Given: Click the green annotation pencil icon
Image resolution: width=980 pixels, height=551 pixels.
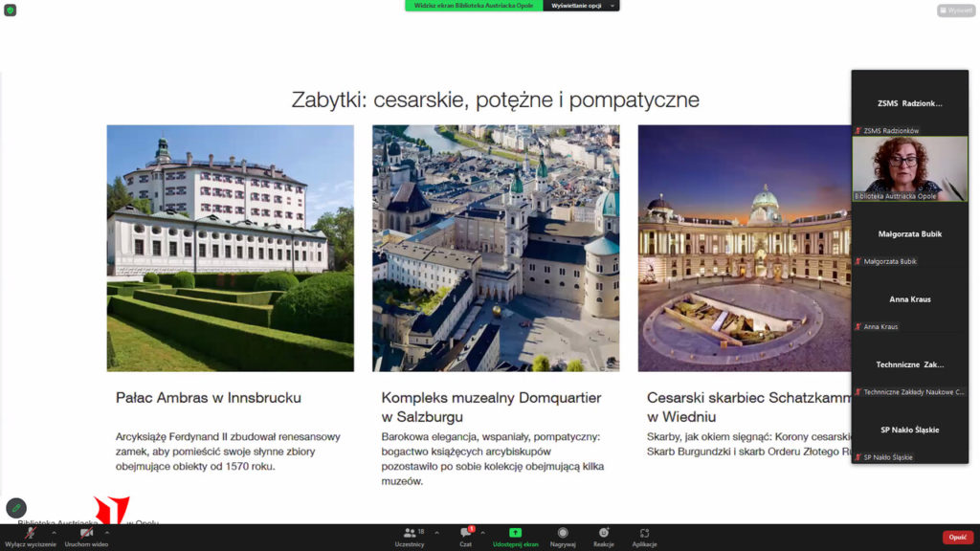Looking at the screenshot, I should pyautogui.click(x=16, y=508).
